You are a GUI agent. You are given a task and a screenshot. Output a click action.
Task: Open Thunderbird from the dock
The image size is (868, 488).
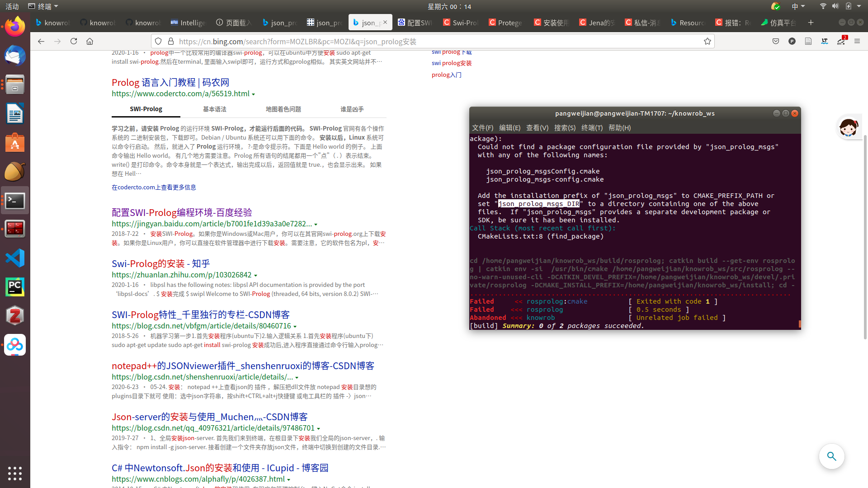(x=15, y=56)
